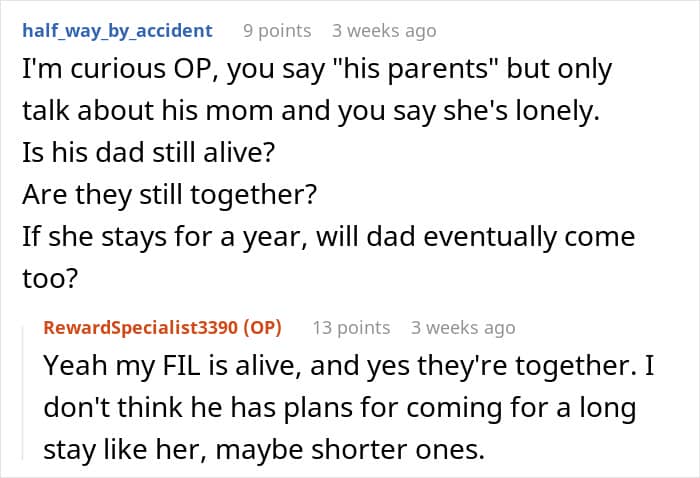Click line "talk about his mom"
Screen dimensions: 700x478
308,113
